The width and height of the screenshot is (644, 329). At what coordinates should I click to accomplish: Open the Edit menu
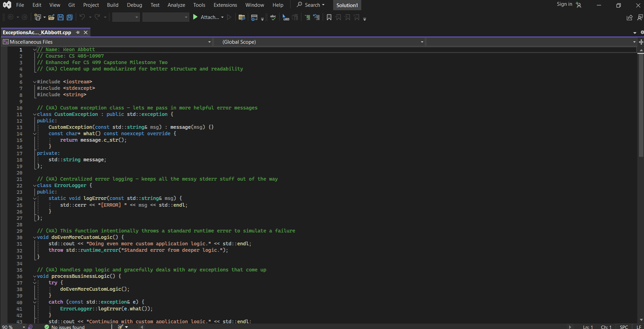[37, 5]
